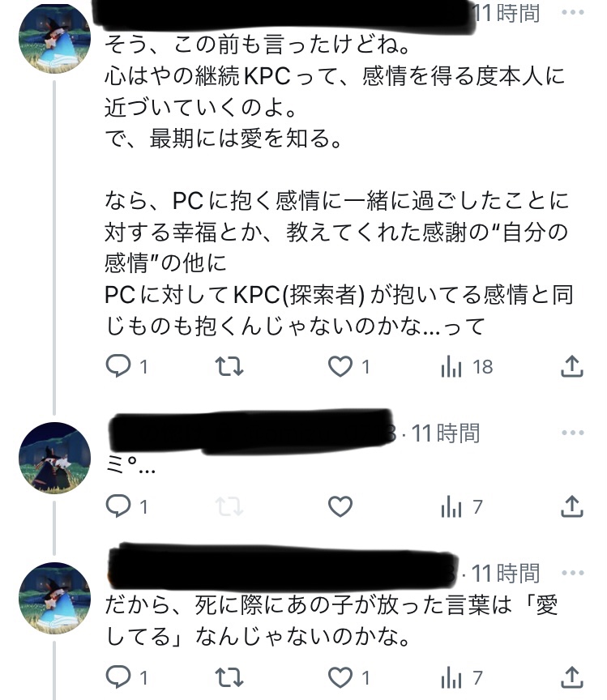Viewport: 607px width, 700px height.
Task: Open the 11時間 timestamp of the ミ°... tweet
Action: click(x=446, y=433)
